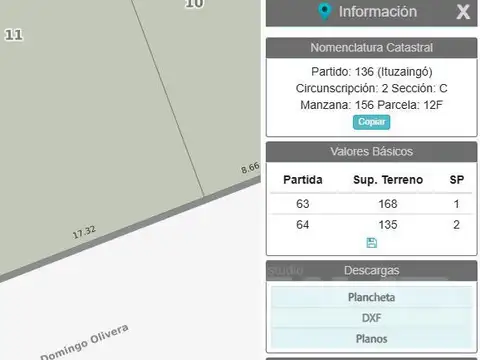Download the DXF file
The height and width of the screenshot is (360, 480).
pos(371,318)
